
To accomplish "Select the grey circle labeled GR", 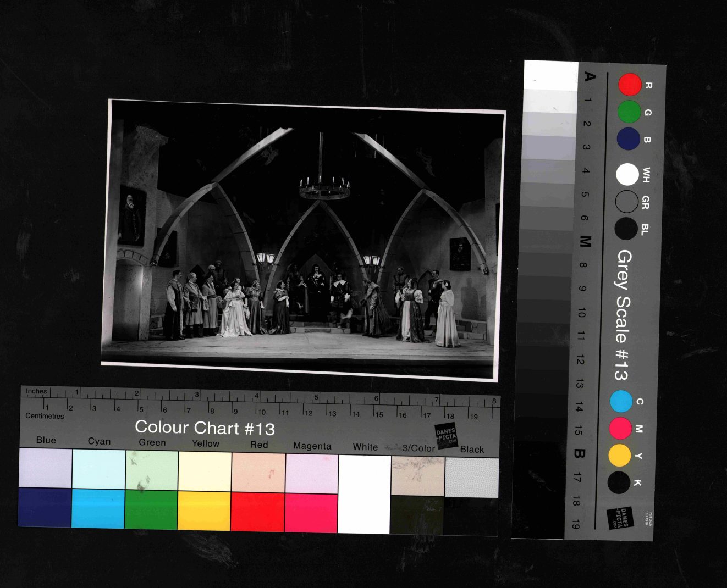I will click(x=626, y=202).
